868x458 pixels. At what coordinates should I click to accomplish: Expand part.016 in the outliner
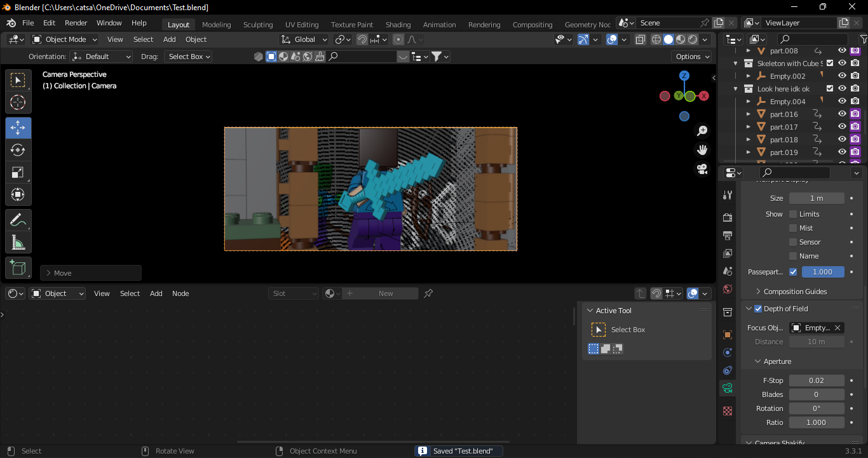coord(749,114)
